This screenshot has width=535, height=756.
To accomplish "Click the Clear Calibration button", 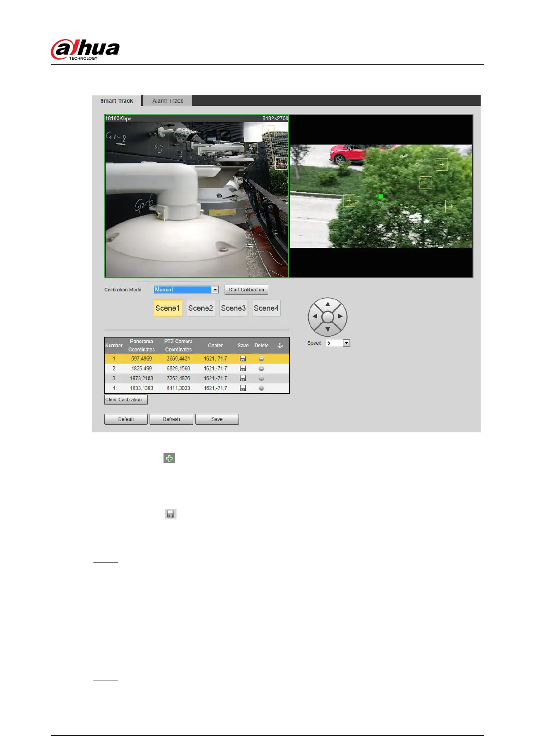I will coord(126,400).
